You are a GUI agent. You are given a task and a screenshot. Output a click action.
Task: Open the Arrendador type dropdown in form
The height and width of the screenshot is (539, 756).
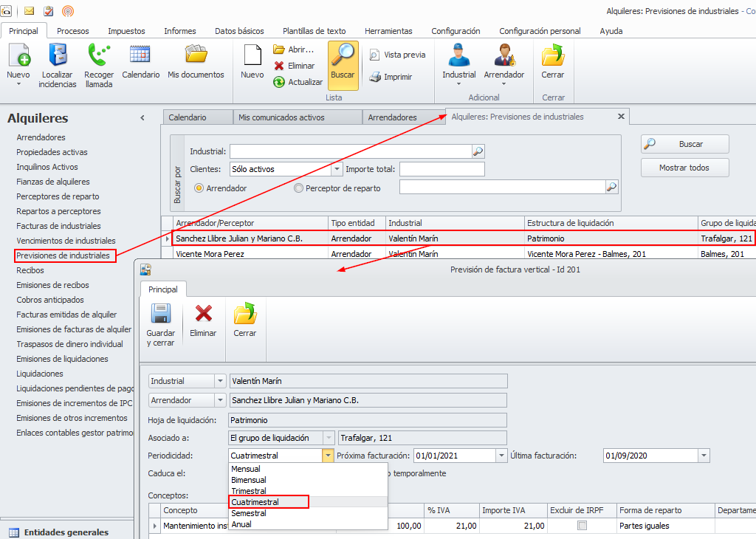pyautogui.click(x=220, y=400)
